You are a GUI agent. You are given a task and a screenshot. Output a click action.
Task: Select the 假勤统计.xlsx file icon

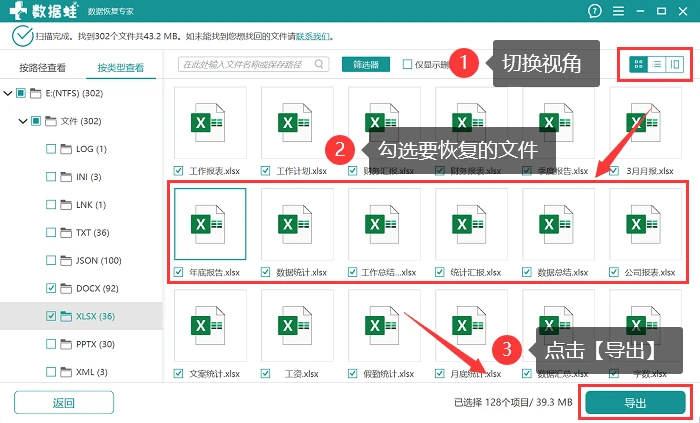pyautogui.click(x=384, y=325)
